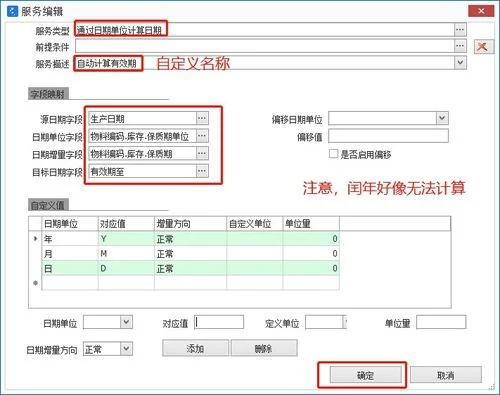This screenshot has width=500, height=395.
Task: Click 服务描述 field with 自动计算有效期
Action: (x=265, y=63)
